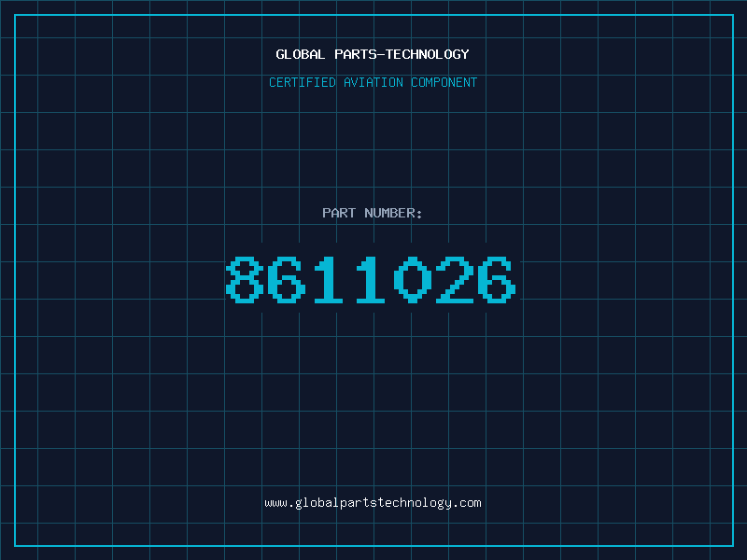Select the part number 8611026
Image resolution: width=747 pixels, height=560 pixels.
coord(371,279)
